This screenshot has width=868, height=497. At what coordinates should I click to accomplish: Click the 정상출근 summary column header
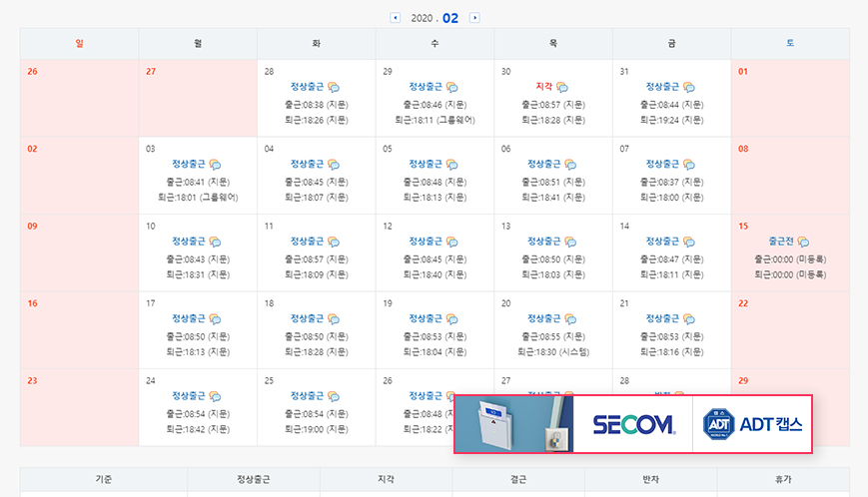pyautogui.click(x=254, y=480)
